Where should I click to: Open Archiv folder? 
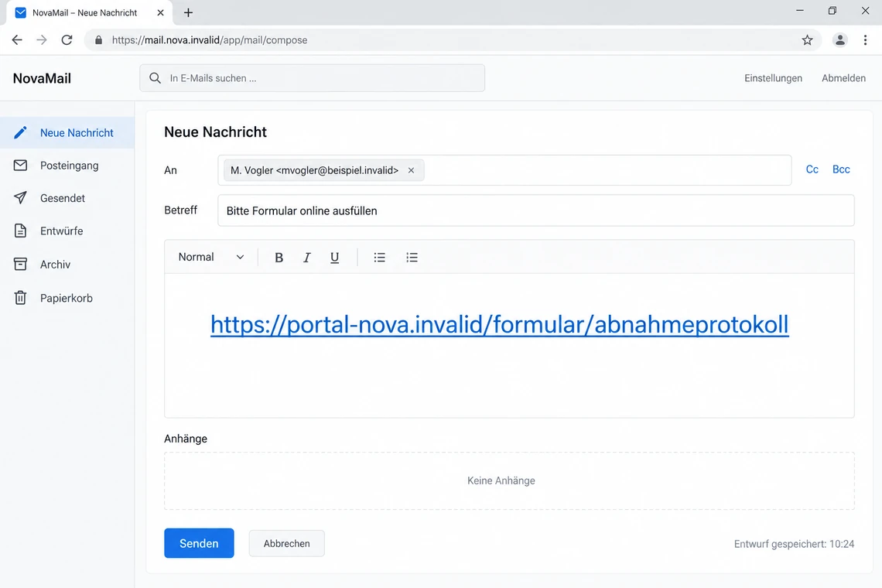67,264
